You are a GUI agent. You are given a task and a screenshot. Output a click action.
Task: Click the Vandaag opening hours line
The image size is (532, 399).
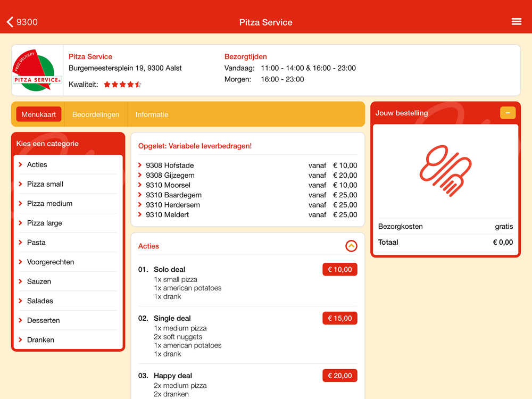(x=290, y=68)
